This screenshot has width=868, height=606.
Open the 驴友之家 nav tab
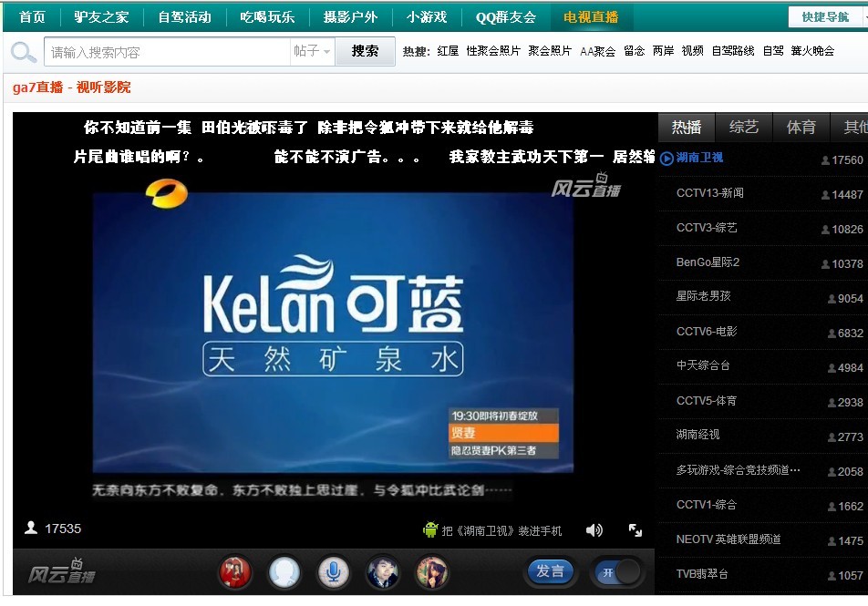click(x=101, y=17)
